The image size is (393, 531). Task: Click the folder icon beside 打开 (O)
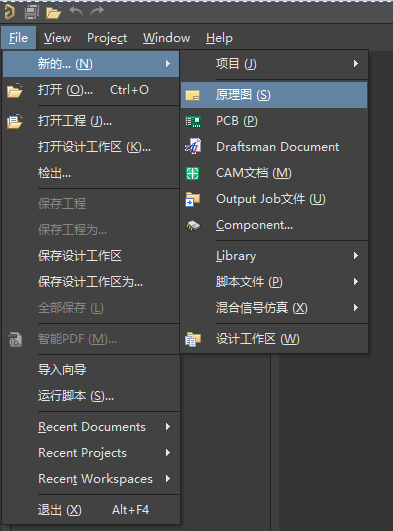15,90
